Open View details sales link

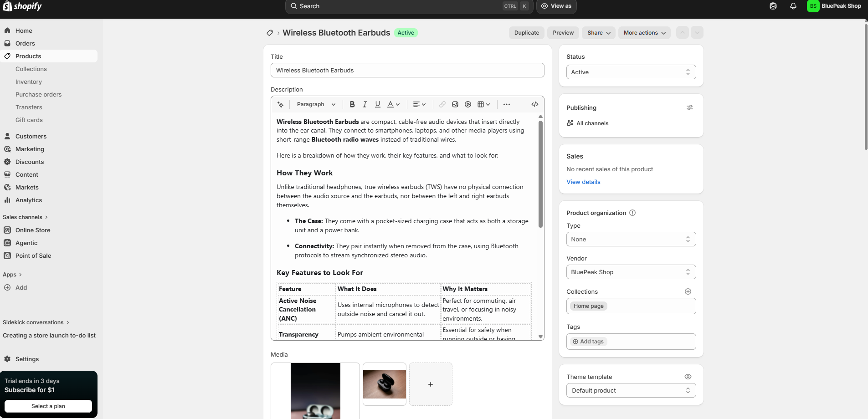[x=583, y=182]
